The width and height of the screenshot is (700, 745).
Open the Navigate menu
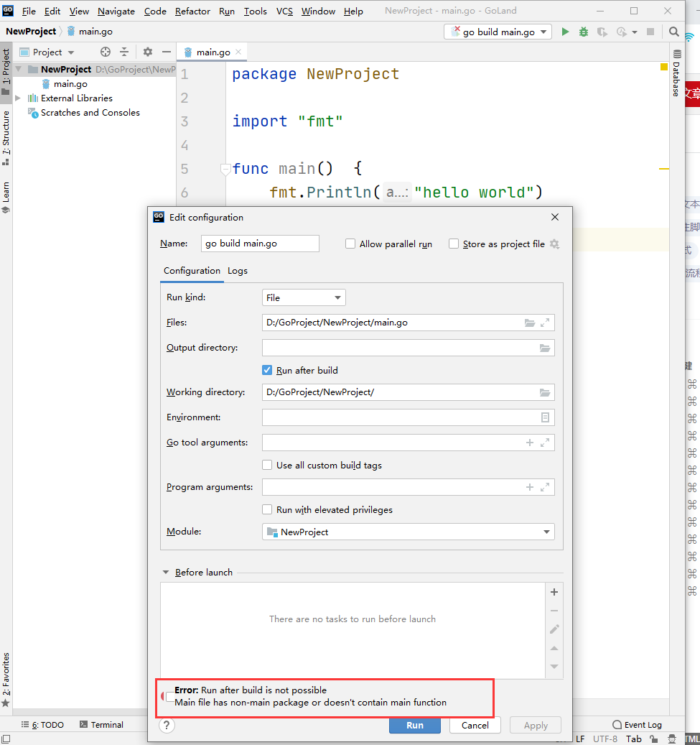[116, 11]
